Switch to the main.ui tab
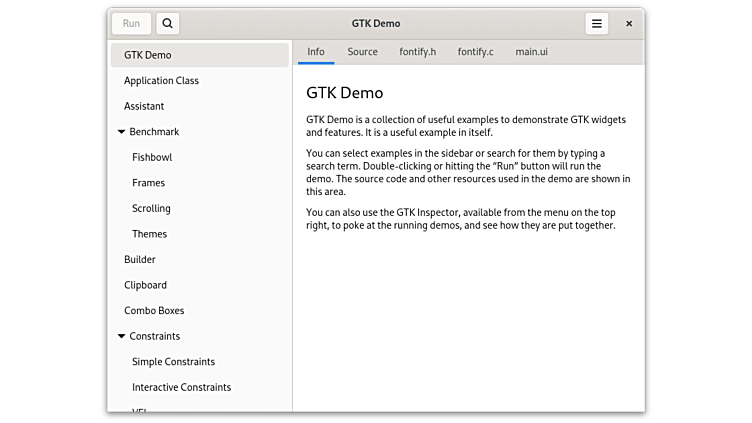 531,52
